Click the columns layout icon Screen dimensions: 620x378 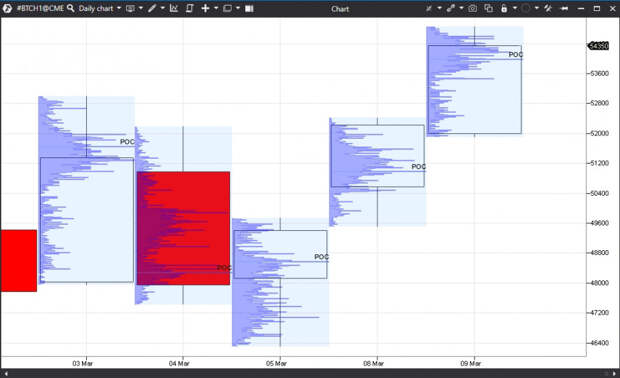point(249,8)
